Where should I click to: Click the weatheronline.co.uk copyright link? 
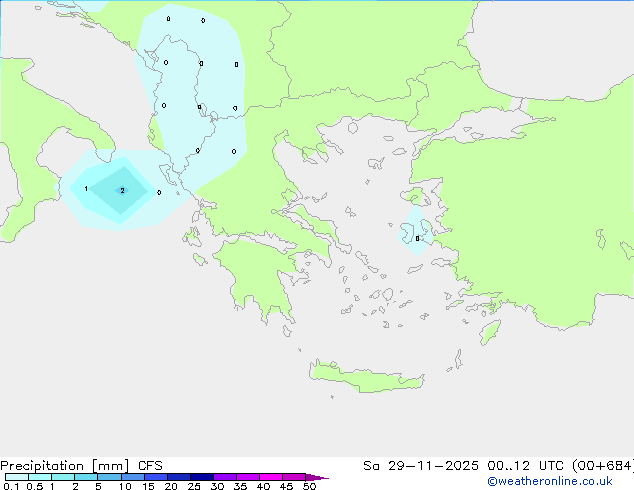550,481
